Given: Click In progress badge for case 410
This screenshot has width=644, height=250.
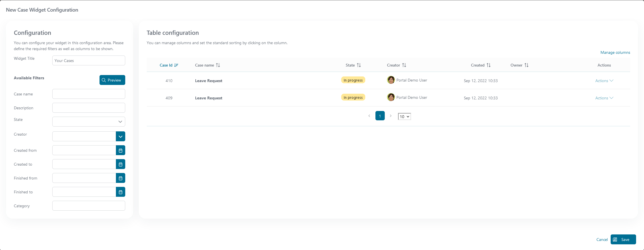Looking at the screenshot, I should [353, 80].
